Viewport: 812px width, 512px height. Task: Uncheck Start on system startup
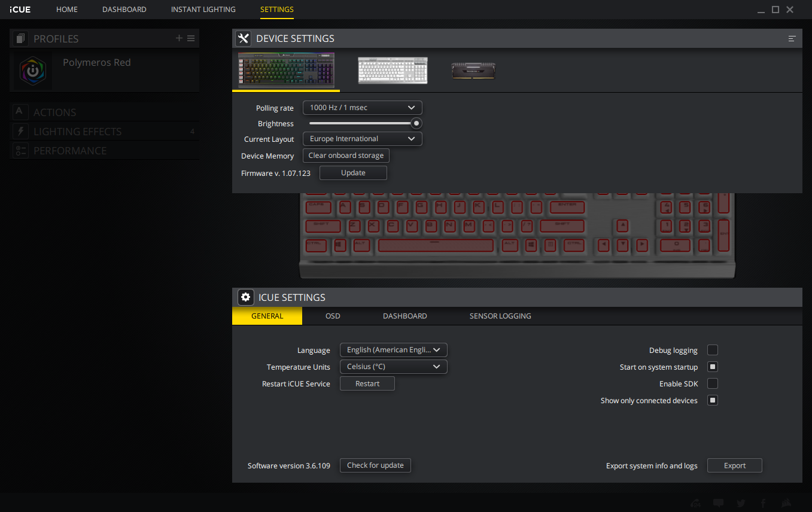click(713, 367)
